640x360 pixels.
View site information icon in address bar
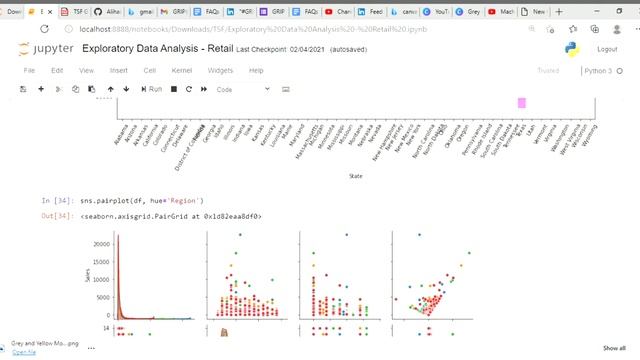tap(69, 29)
